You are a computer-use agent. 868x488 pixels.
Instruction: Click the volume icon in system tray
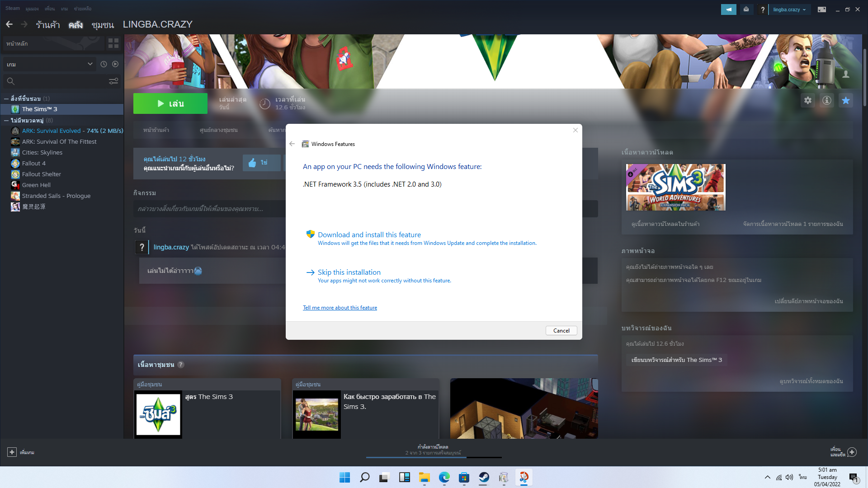click(x=789, y=477)
